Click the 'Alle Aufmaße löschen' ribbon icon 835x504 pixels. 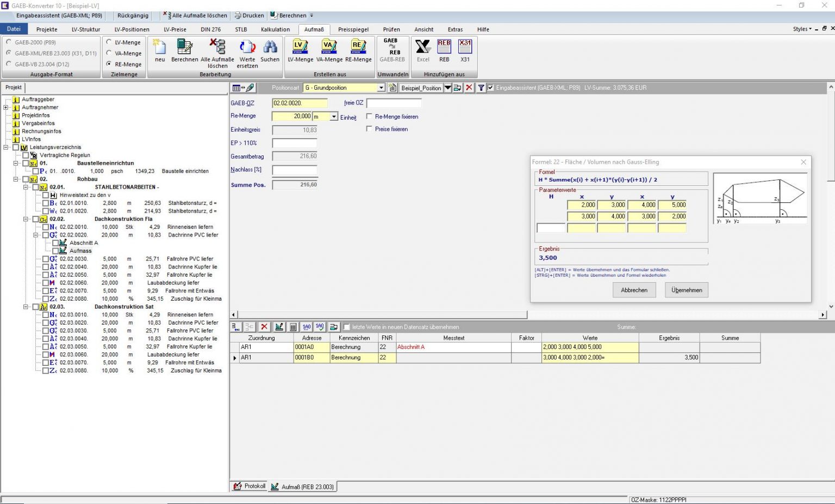[x=217, y=53]
